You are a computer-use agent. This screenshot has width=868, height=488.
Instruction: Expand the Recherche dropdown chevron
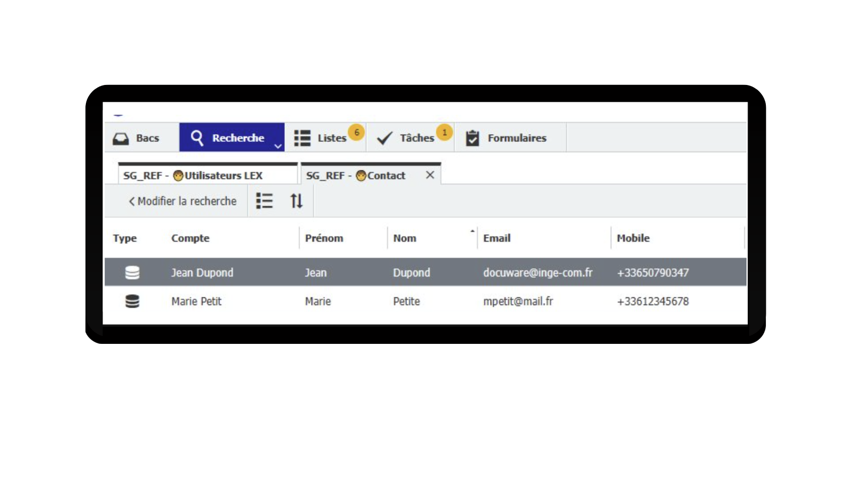(278, 146)
